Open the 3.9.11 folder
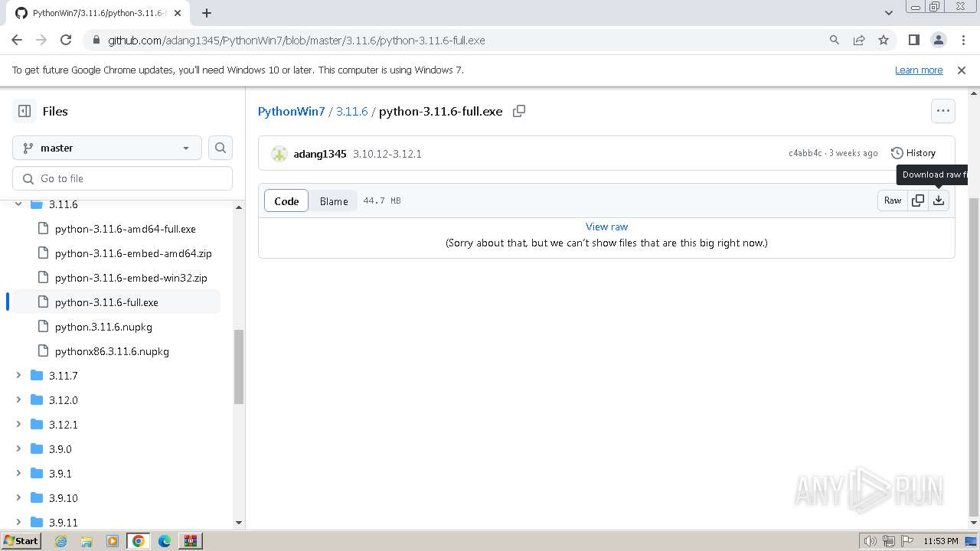Image resolution: width=980 pixels, height=551 pixels. 64,523
